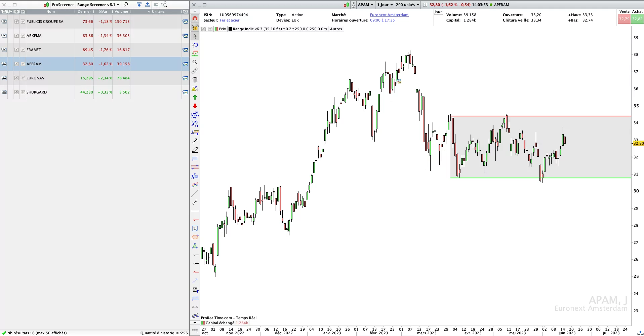This screenshot has width=644, height=336.
Task: Click the ProScreener candlestick icon
Action: tap(46, 5)
